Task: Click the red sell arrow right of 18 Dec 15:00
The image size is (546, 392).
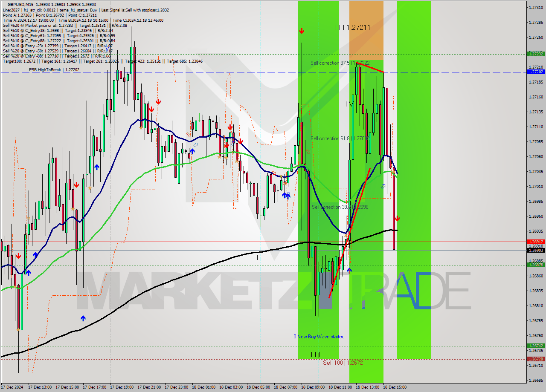Action: [x=397, y=219]
